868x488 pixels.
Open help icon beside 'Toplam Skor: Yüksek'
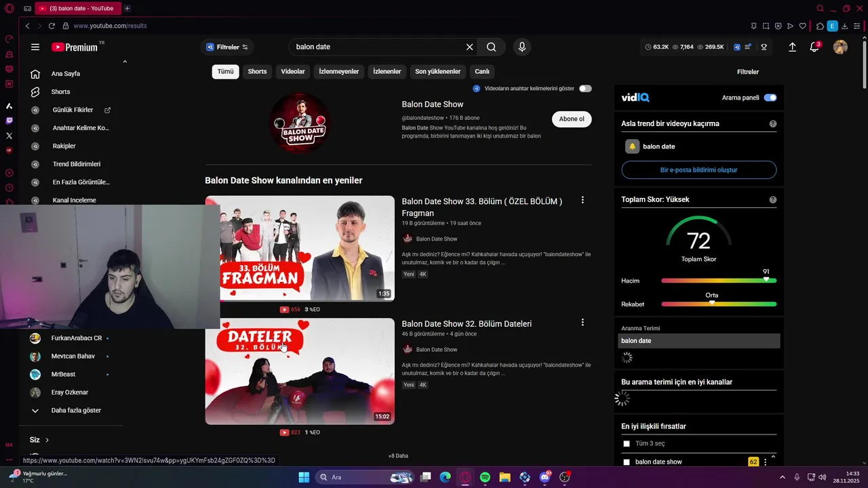[773, 200]
